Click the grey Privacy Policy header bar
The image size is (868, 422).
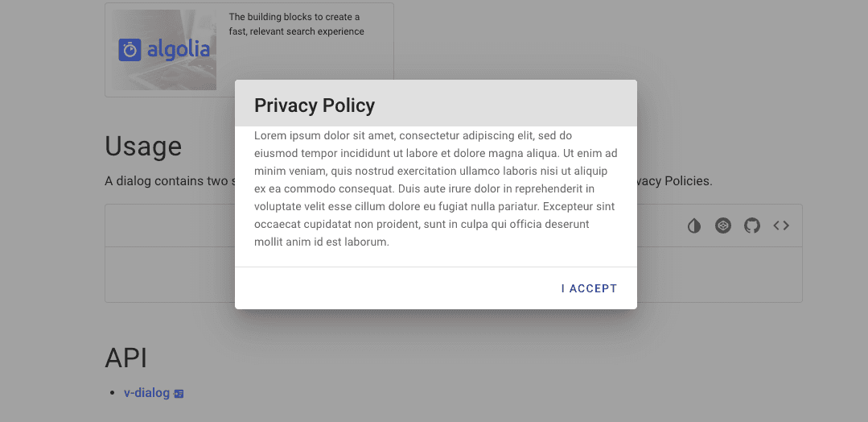(x=436, y=103)
